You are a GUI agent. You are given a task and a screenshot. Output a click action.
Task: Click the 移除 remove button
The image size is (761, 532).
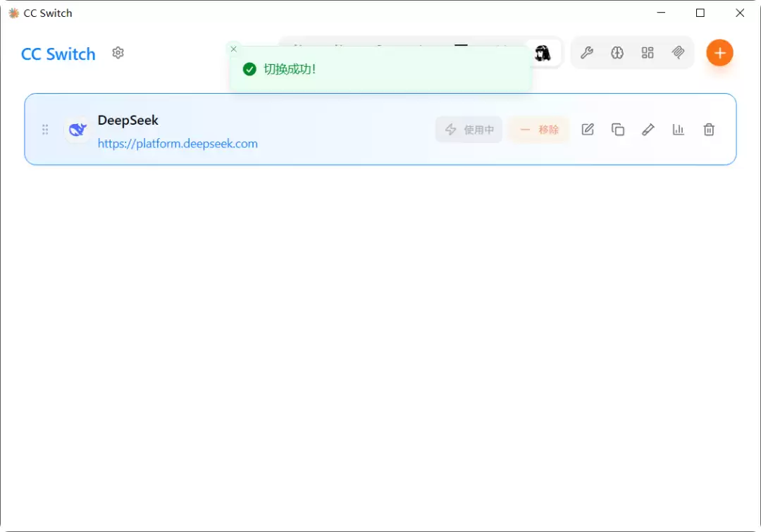(539, 130)
